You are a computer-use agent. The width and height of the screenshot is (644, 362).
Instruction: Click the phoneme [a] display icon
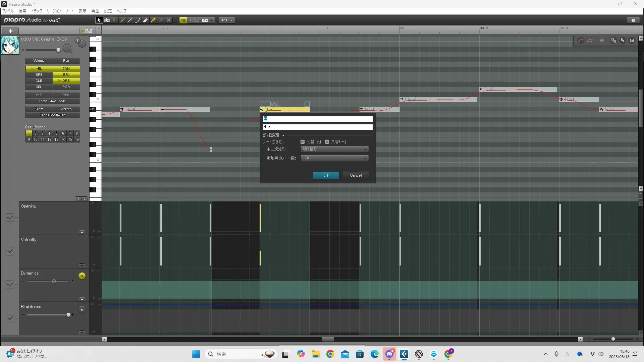tap(632, 41)
